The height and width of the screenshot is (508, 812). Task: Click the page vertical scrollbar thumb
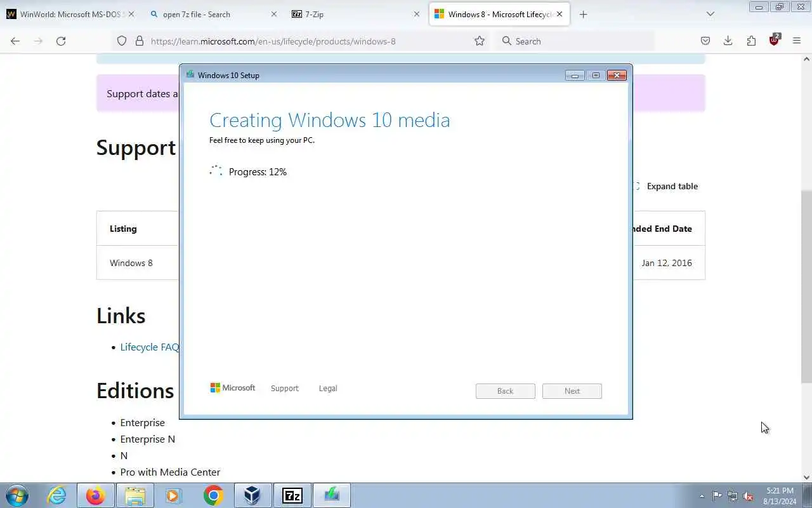(806, 286)
